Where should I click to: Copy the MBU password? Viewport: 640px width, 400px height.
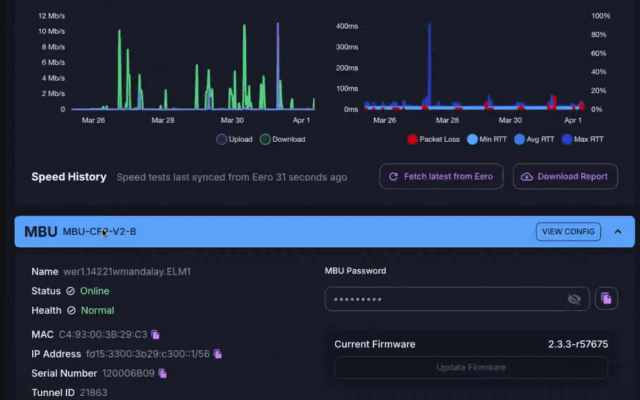pos(605,298)
